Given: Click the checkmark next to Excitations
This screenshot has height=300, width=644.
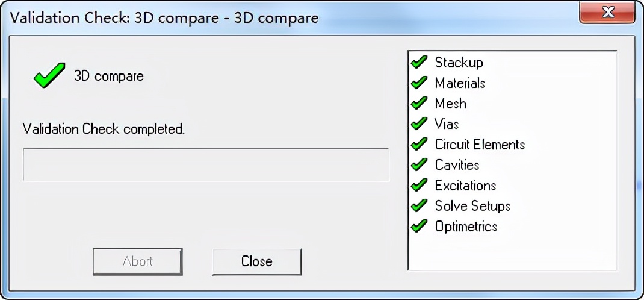Looking at the screenshot, I should coord(419,185).
